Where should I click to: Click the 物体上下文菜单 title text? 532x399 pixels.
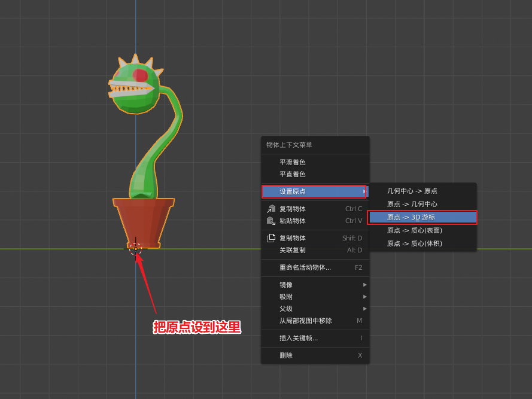pos(289,145)
